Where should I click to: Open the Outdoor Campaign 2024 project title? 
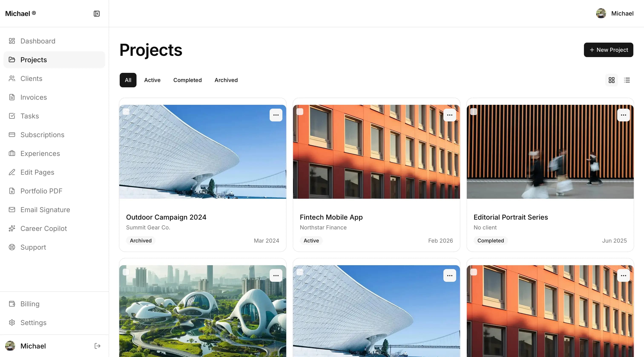pos(166,217)
